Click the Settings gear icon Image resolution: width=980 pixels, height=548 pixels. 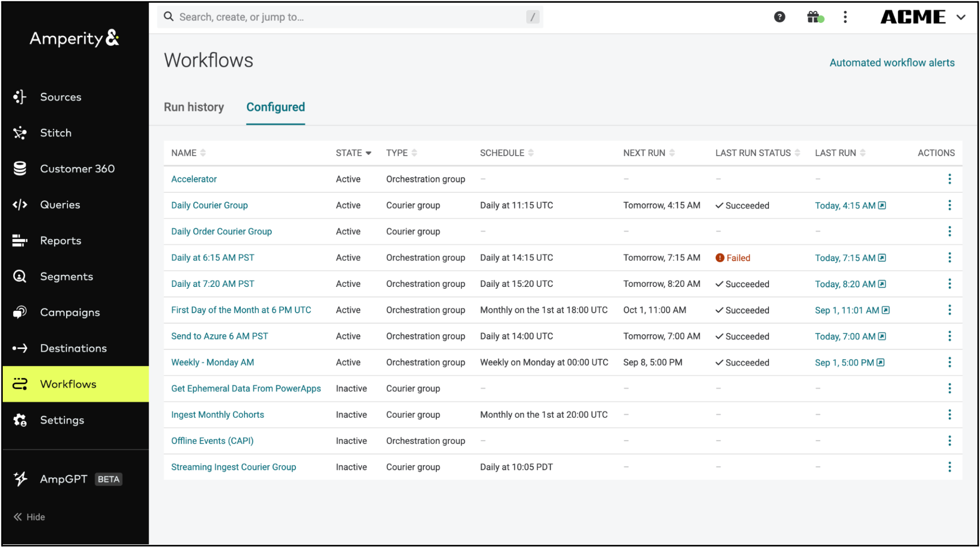20,420
